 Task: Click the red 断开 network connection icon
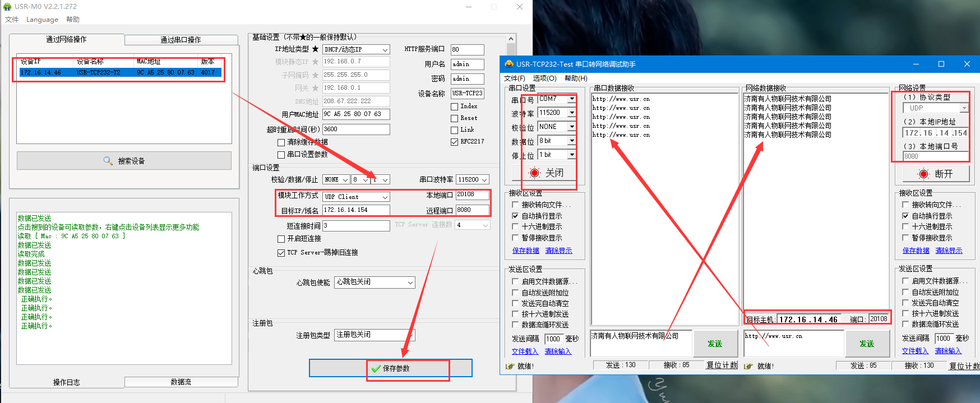[923, 174]
